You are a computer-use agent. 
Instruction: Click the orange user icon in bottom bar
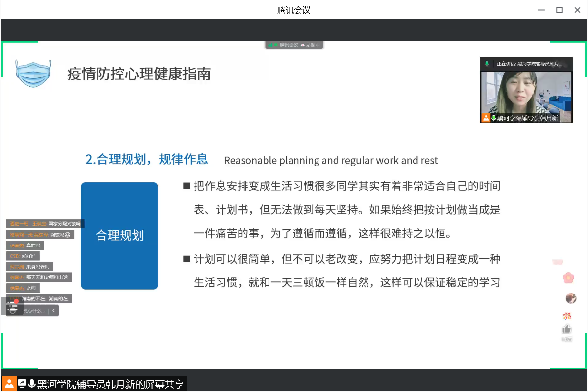(x=9, y=384)
